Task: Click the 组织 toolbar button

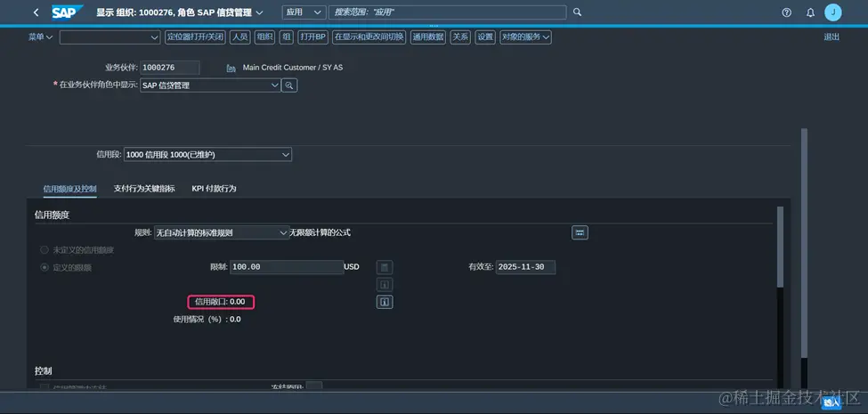Action: (x=264, y=37)
